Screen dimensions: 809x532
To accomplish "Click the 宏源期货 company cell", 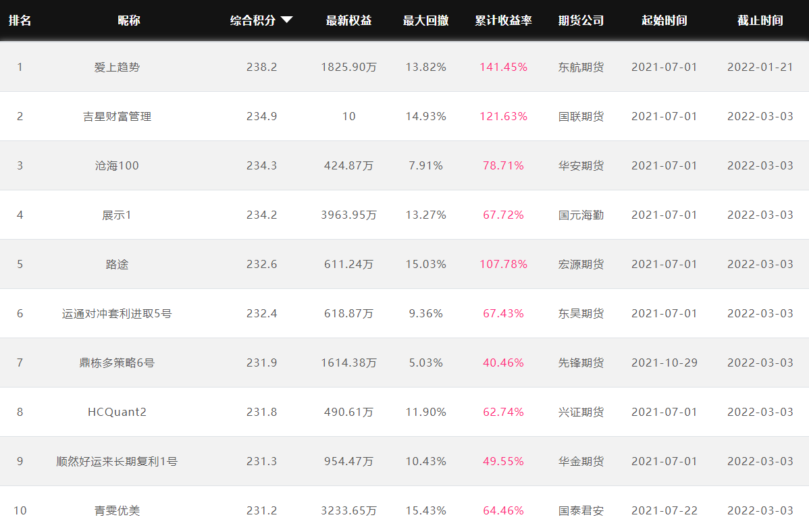I will coord(581,264).
